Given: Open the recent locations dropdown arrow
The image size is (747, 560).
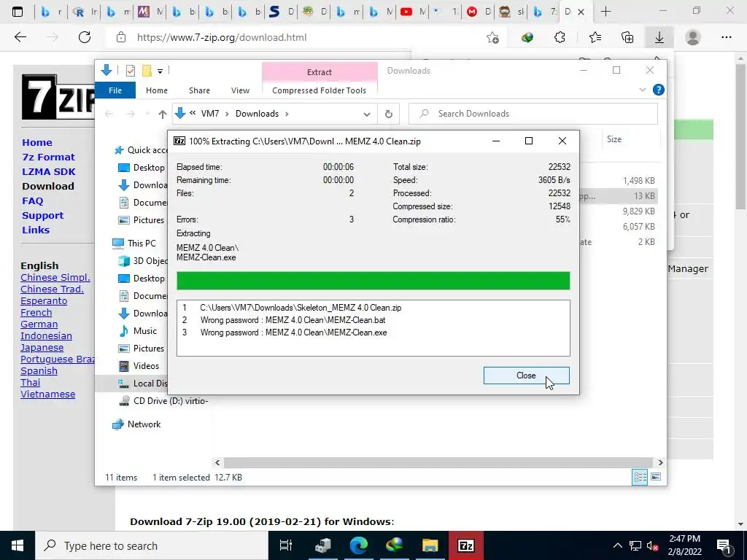Looking at the screenshot, I should coord(147,114).
